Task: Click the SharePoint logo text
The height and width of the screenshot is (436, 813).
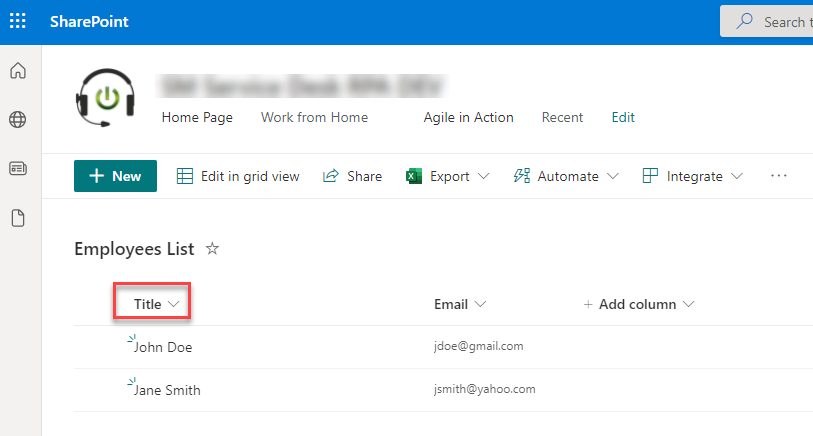Action: [89, 22]
